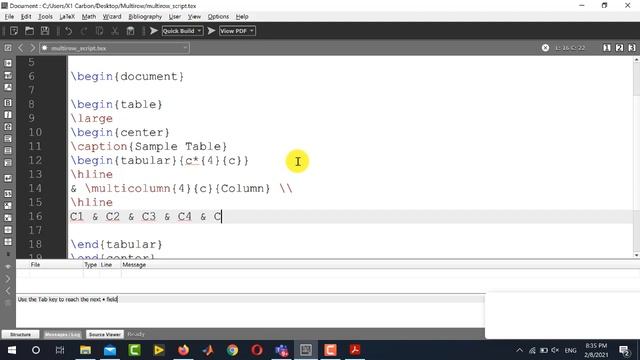Jump to bookmark 2
The image size is (640, 360).
click(620, 48)
